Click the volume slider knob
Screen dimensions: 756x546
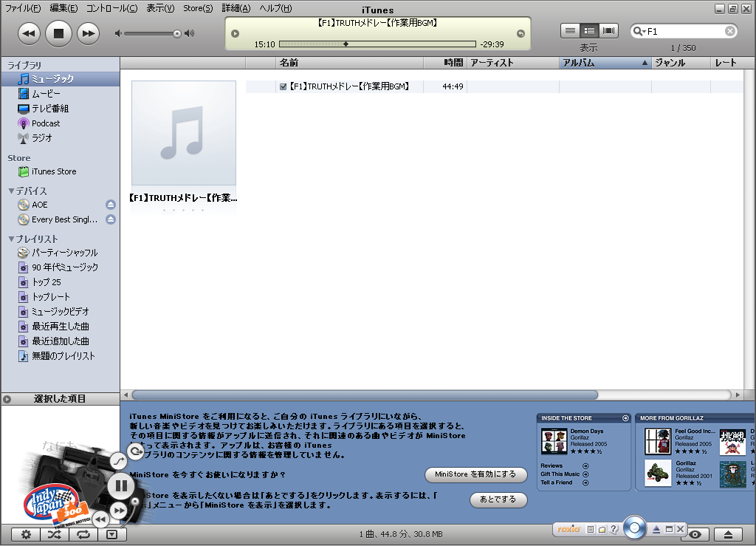[177, 33]
